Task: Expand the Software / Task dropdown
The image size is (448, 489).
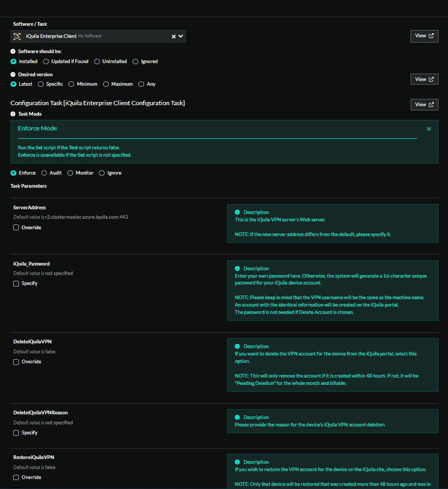Action: click(x=181, y=36)
